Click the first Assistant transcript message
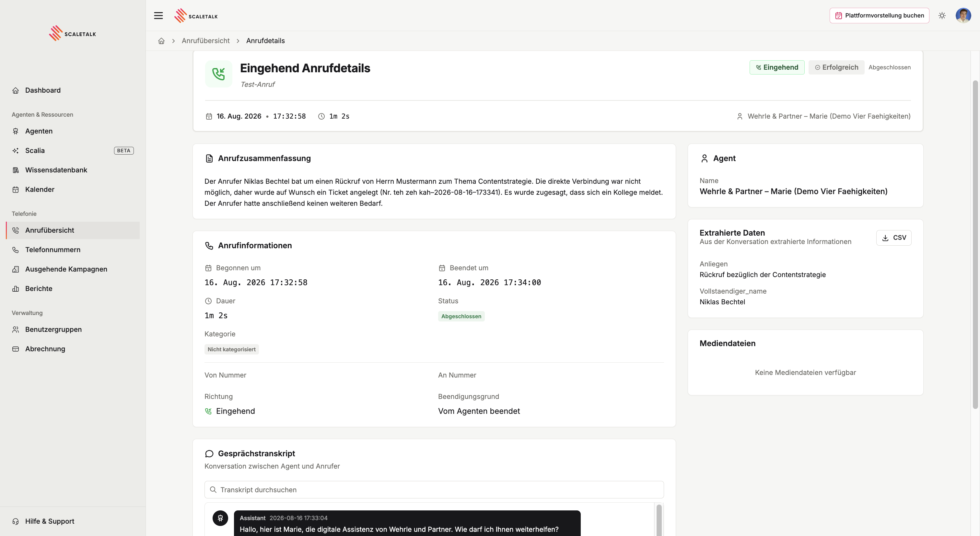980x536 pixels. click(407, 523)
